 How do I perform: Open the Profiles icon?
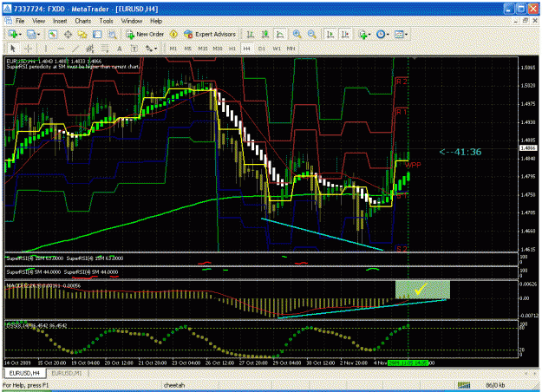31,34
